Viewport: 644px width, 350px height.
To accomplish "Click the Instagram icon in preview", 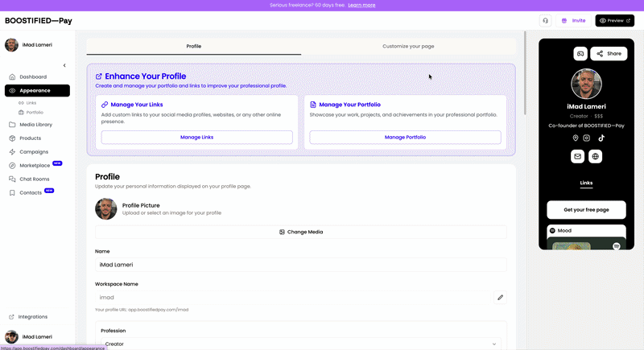I will pyautogui.click(x=587, y=138).
